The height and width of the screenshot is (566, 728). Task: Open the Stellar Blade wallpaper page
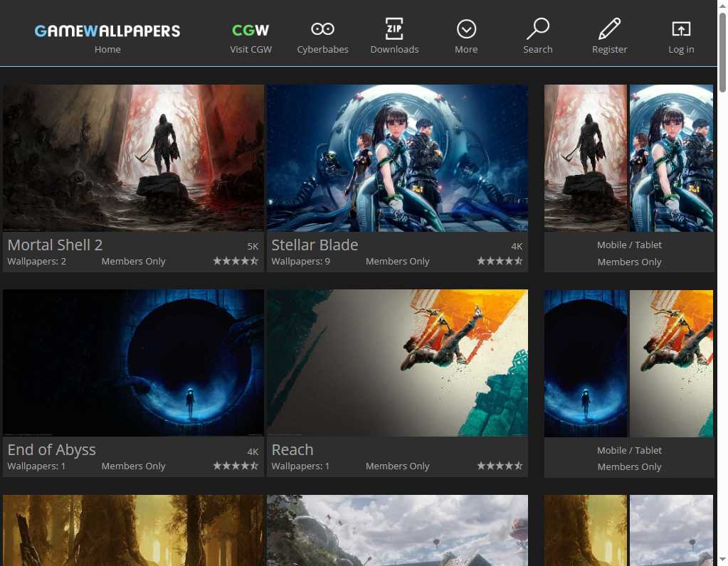point(396,158)
